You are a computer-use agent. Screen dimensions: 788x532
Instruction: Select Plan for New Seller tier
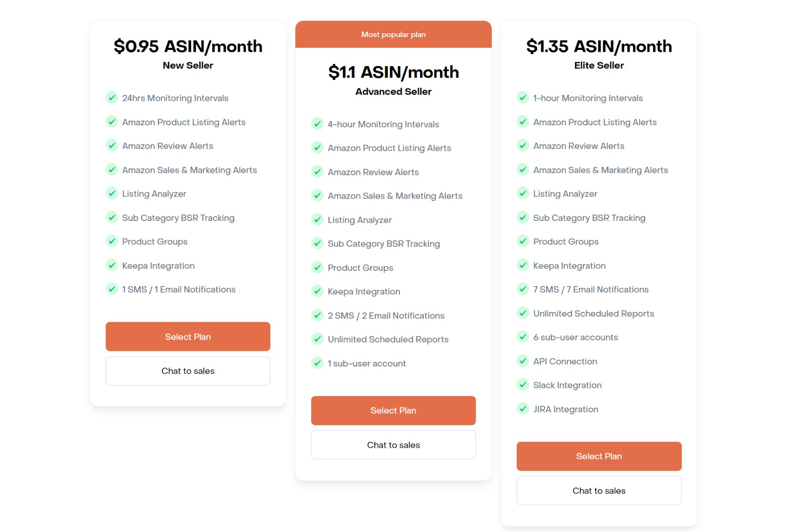point(188,336)
